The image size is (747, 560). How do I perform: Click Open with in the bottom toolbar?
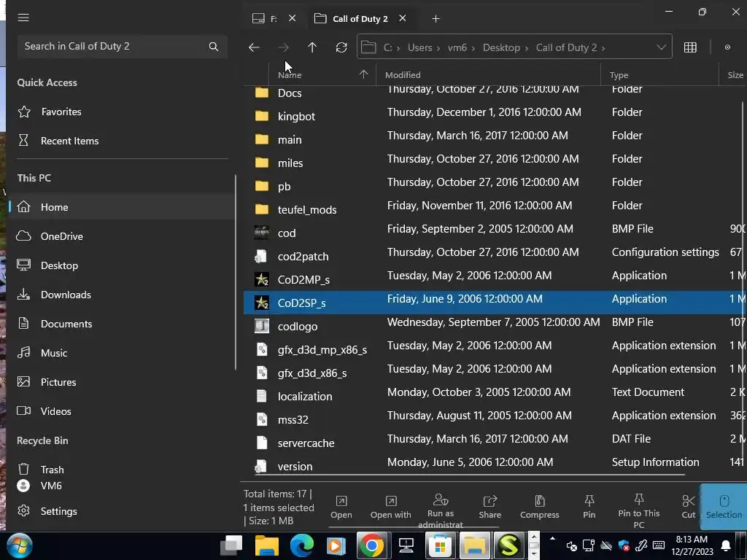click(391, 507)
